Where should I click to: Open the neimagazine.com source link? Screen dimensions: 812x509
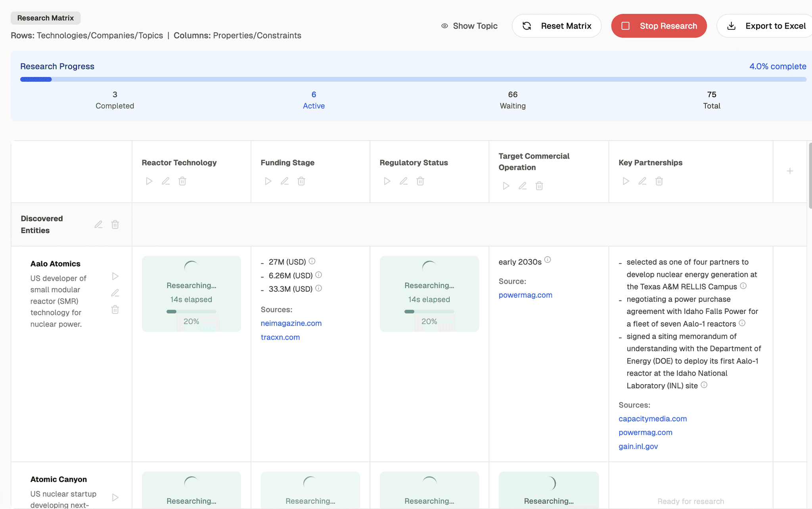(291, 323)
